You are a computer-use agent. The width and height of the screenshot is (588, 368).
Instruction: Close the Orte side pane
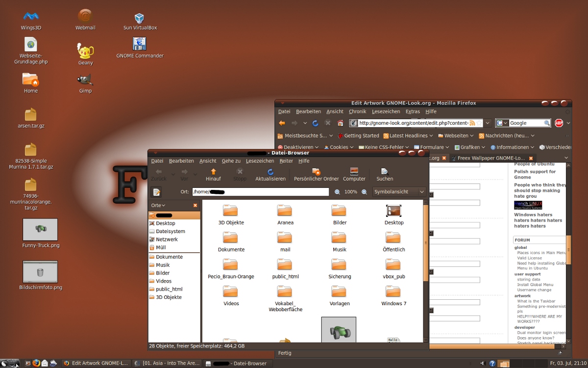[x=195, y=205]
